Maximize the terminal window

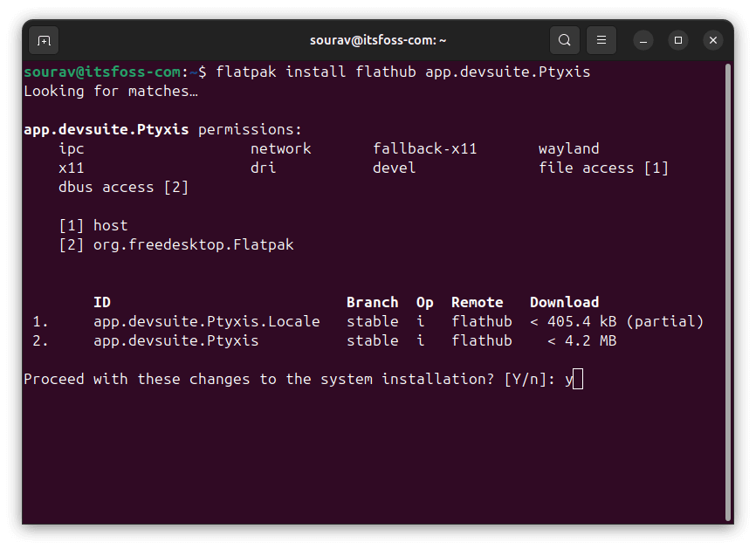coord(678,40)
